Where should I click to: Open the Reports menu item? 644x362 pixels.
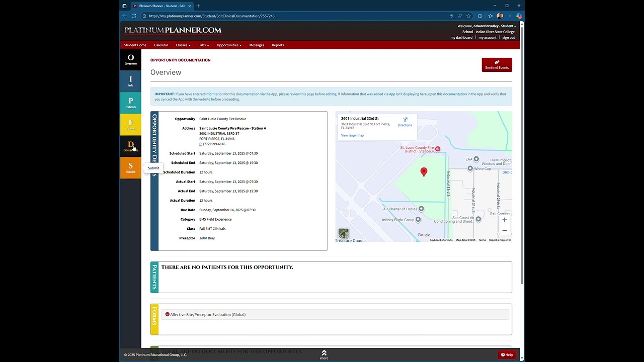[278, 45]
